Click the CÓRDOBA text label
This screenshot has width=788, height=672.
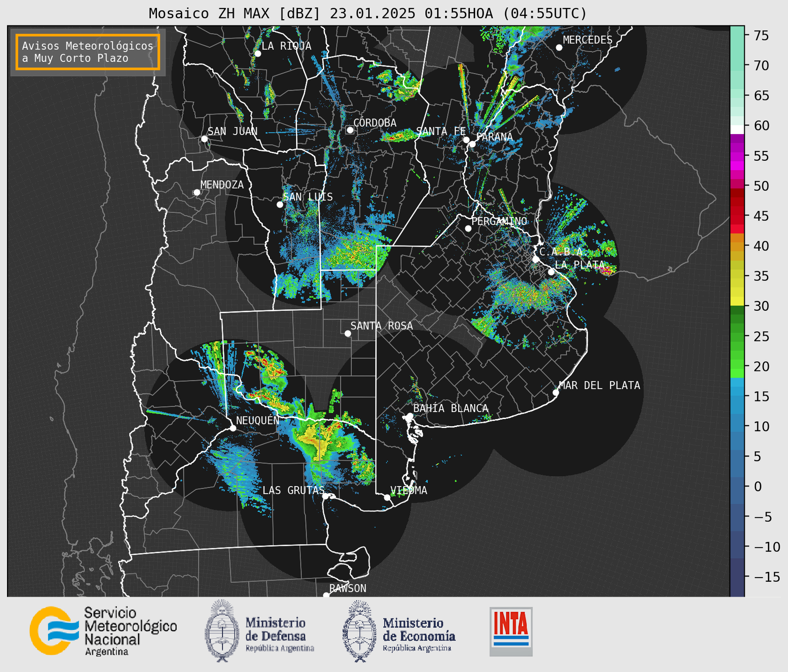point(375,122)
